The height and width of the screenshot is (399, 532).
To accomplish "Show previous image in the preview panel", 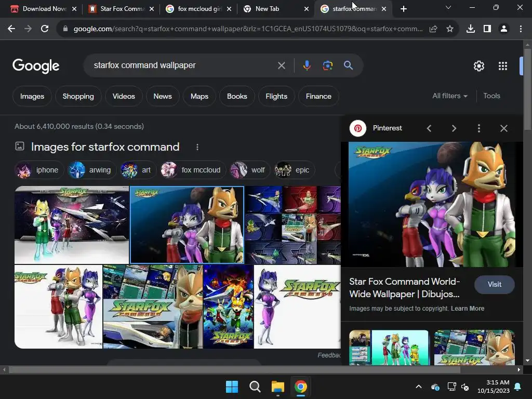I will 429,128.
